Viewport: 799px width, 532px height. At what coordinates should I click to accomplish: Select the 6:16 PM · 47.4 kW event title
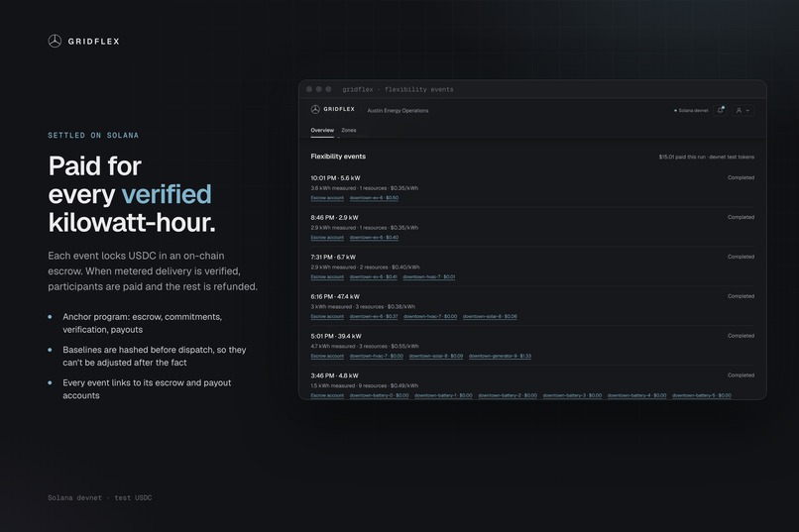click(x=335, y=296)
